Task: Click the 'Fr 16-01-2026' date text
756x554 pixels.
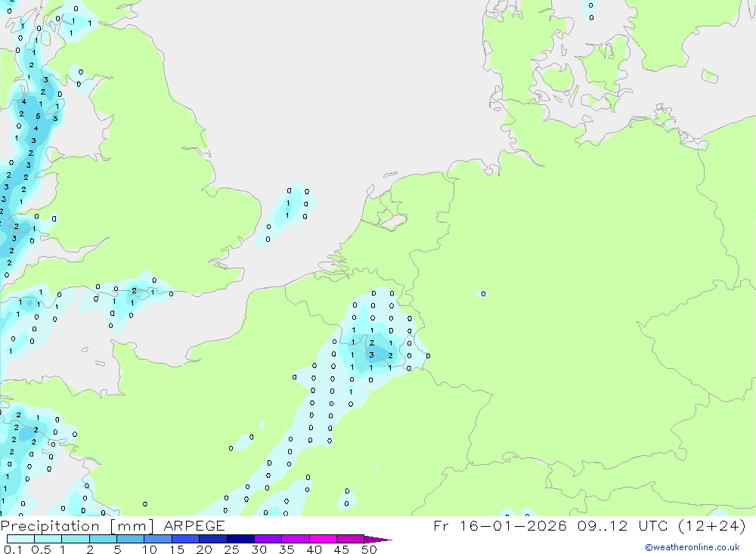Action: pos(500,525)
